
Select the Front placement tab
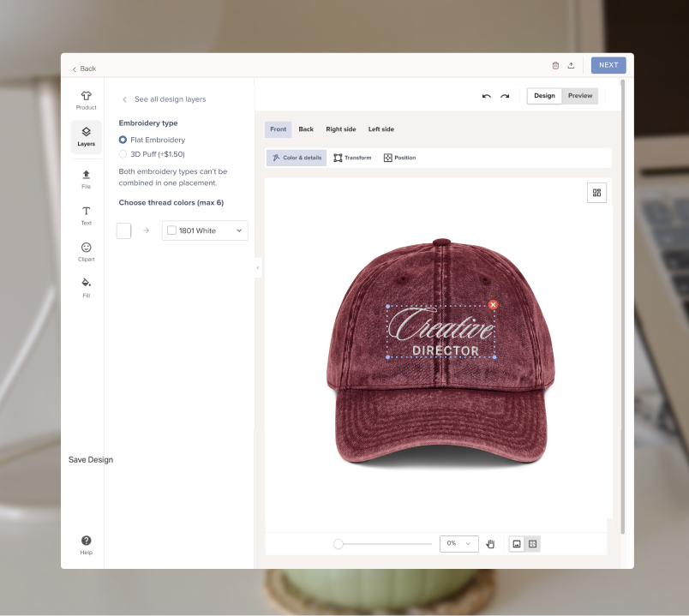click(x=278, y=129)
